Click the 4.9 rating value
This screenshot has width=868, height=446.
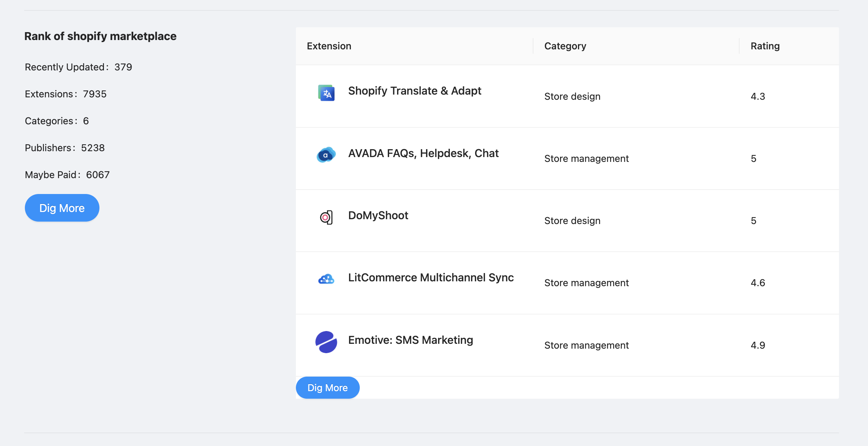pos(758,345)
